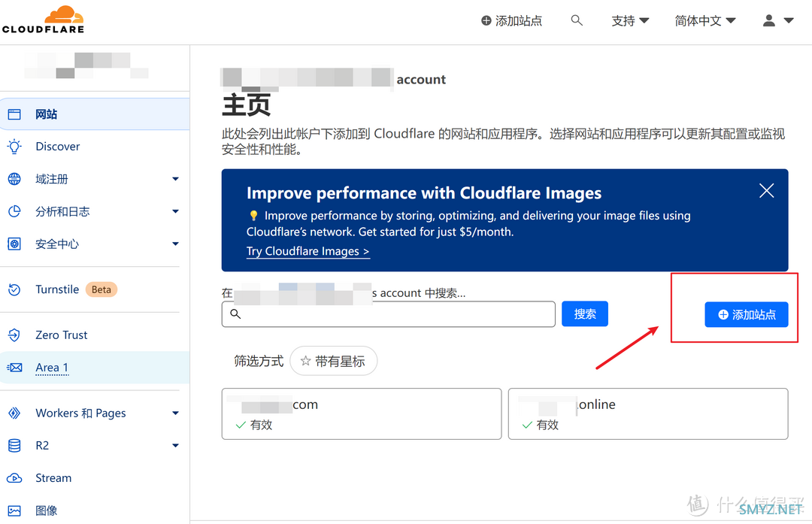Click the star icon in 带有星标 filter
Image resolution: width=812 pixels, height=524 pixels.
305,361
